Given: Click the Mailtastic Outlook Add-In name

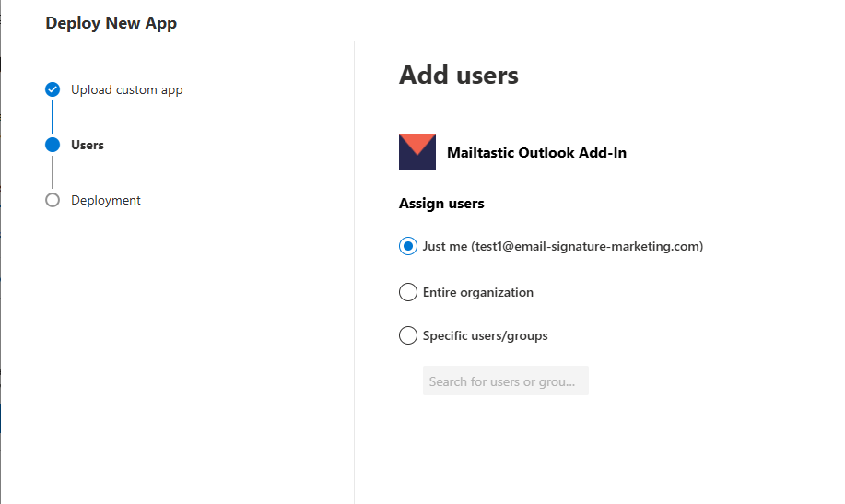Looking at the screenshot, I should [536, 153].
